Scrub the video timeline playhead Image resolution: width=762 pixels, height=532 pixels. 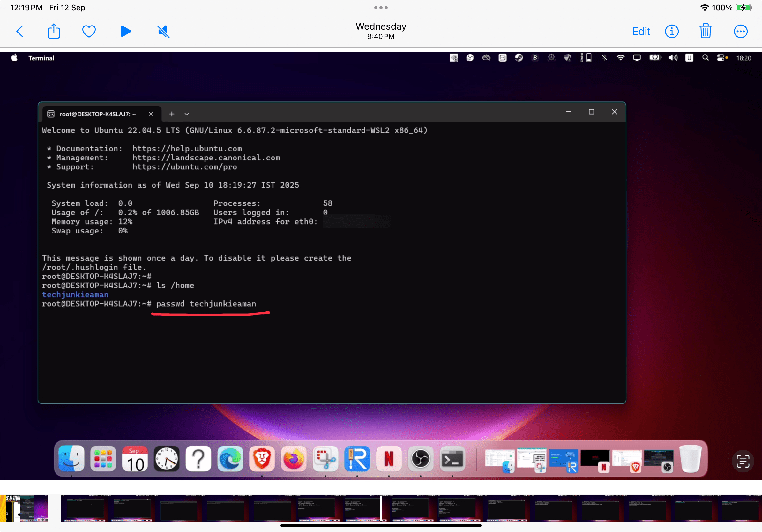tap(381, 508)
